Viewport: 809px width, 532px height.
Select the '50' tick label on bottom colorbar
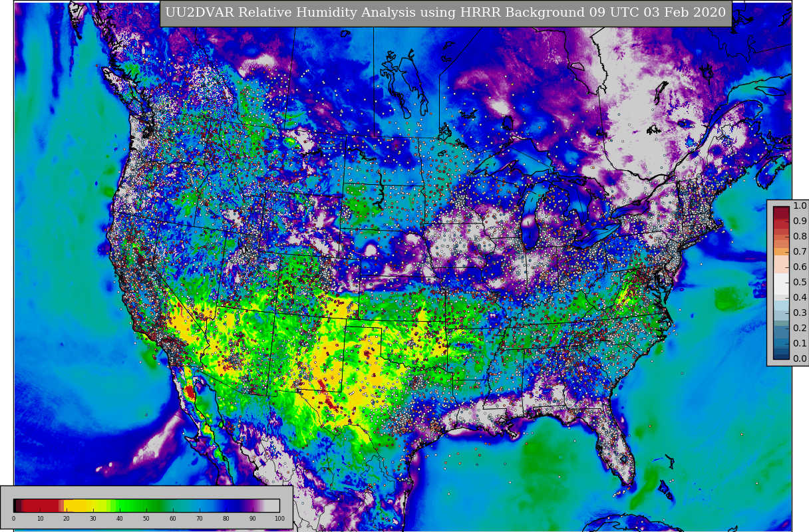point(146,519)
